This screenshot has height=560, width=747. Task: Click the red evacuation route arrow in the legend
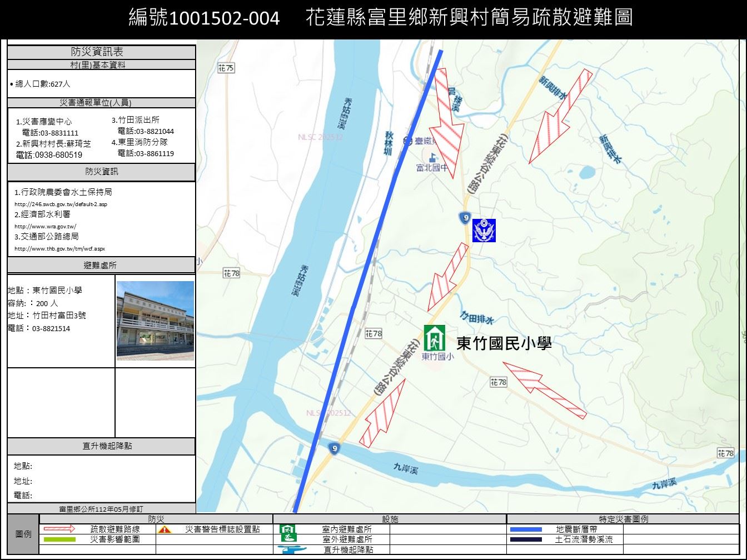59,529
